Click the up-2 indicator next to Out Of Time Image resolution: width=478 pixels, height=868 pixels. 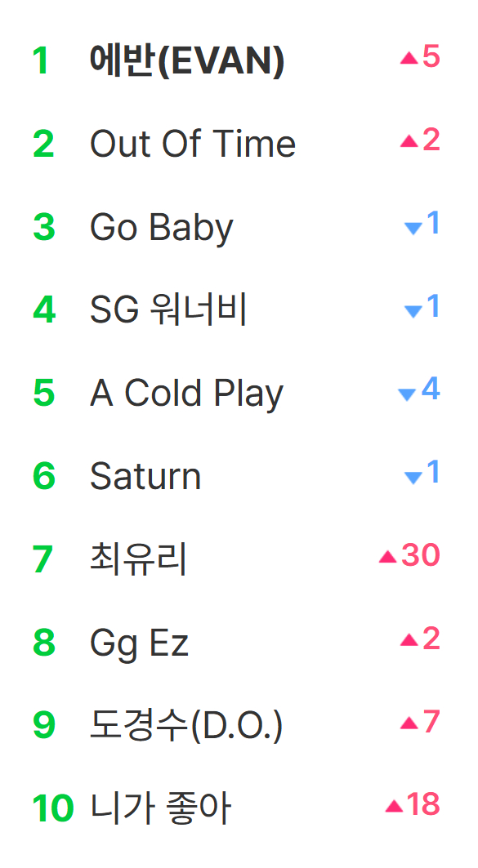[x=420, y=140]
